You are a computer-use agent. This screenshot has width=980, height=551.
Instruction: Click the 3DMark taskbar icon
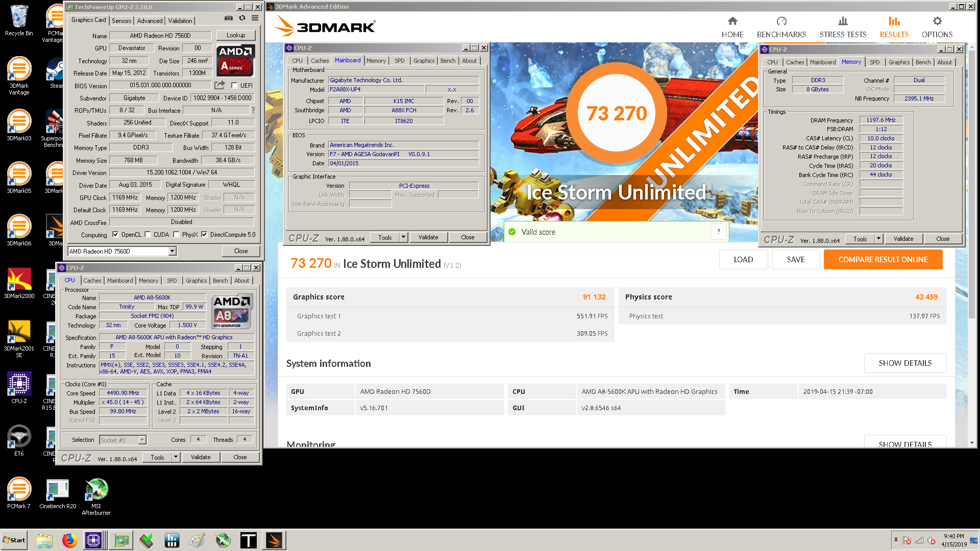pyautogui.click(x=274, y=540)
